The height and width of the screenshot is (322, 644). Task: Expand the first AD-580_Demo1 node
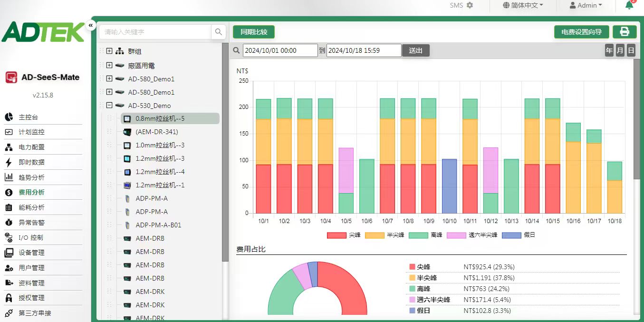tap(109, 78)
